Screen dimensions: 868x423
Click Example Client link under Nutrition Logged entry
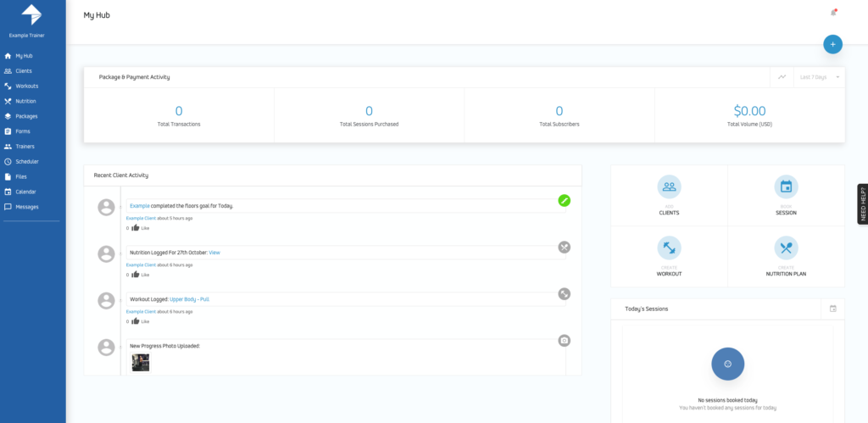pos(142,265)
